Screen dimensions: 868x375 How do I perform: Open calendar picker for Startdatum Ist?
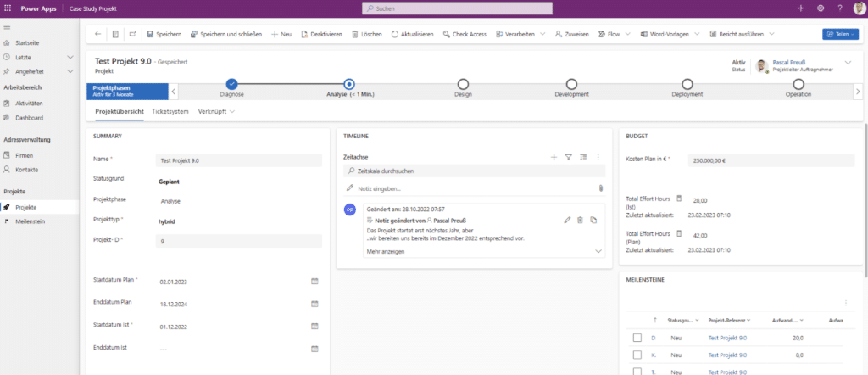click(x=314, y=327)
